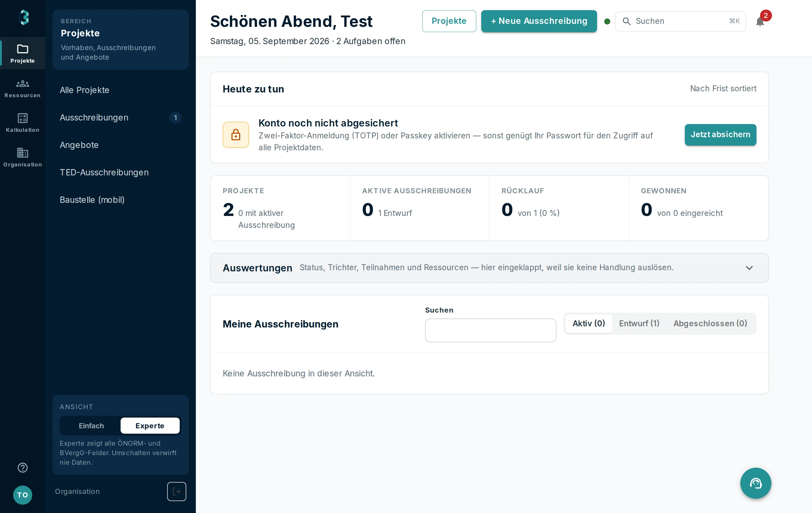This screenshot has width=812, height=513.
Task: Click the logout icon next to Organisation
Action: pyautogui.click(x=177, y=492)
